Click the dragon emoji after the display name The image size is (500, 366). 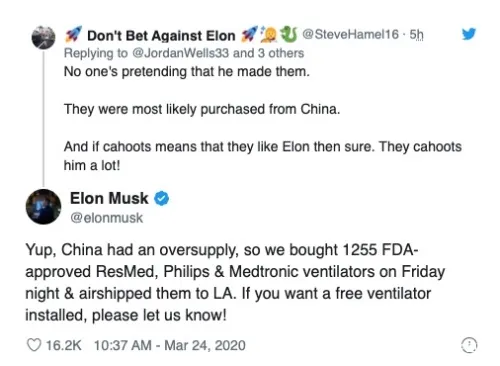tap(289, 34)
